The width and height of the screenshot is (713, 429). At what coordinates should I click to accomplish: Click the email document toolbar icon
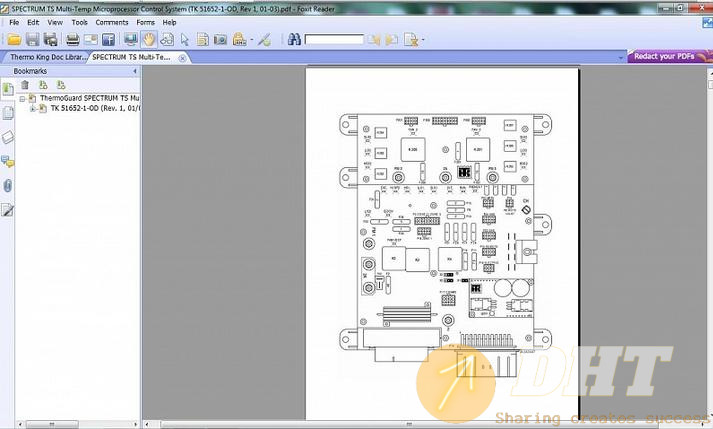point(90,40)
